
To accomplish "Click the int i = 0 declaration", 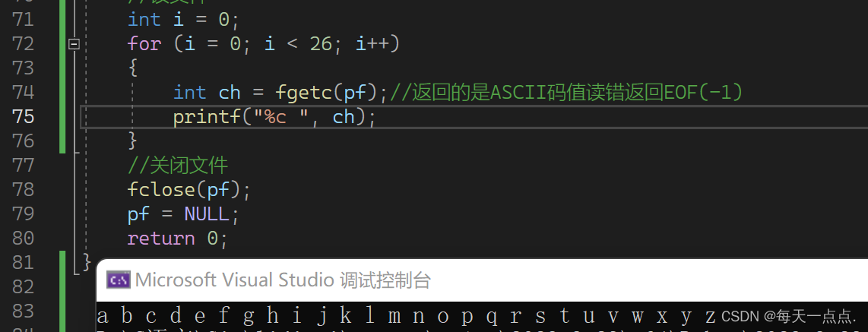I will (x=183, y=20).
